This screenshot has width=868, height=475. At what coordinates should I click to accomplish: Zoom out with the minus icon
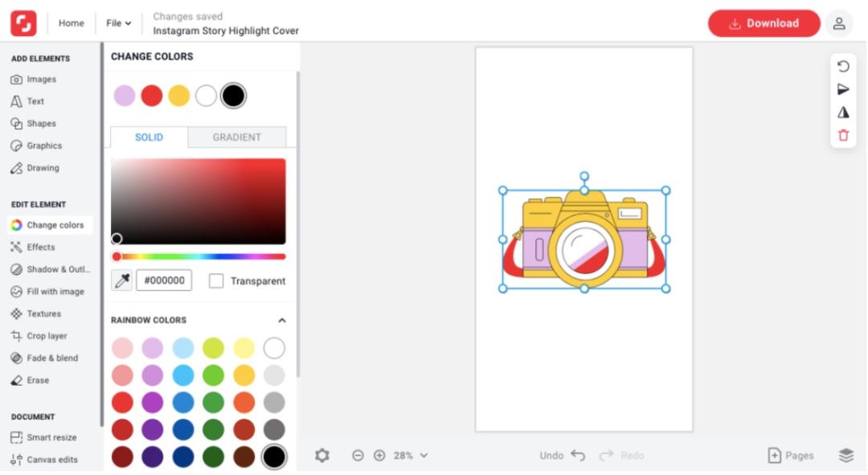pyautogui.click(x=358, y=456)
